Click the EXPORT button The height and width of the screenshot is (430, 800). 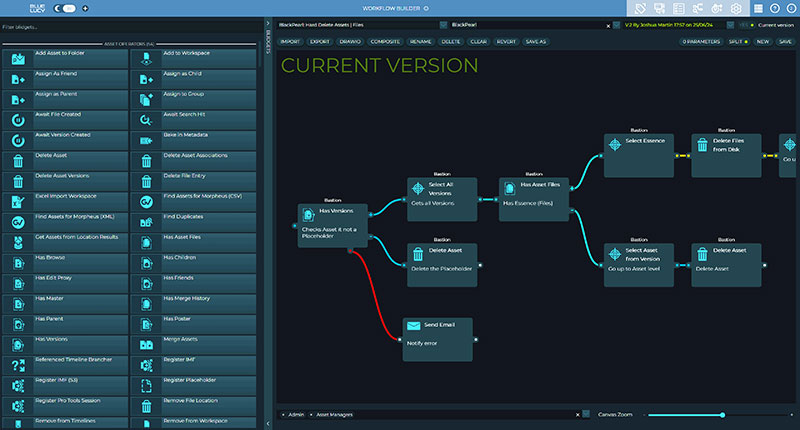click(x=320, y=42)
